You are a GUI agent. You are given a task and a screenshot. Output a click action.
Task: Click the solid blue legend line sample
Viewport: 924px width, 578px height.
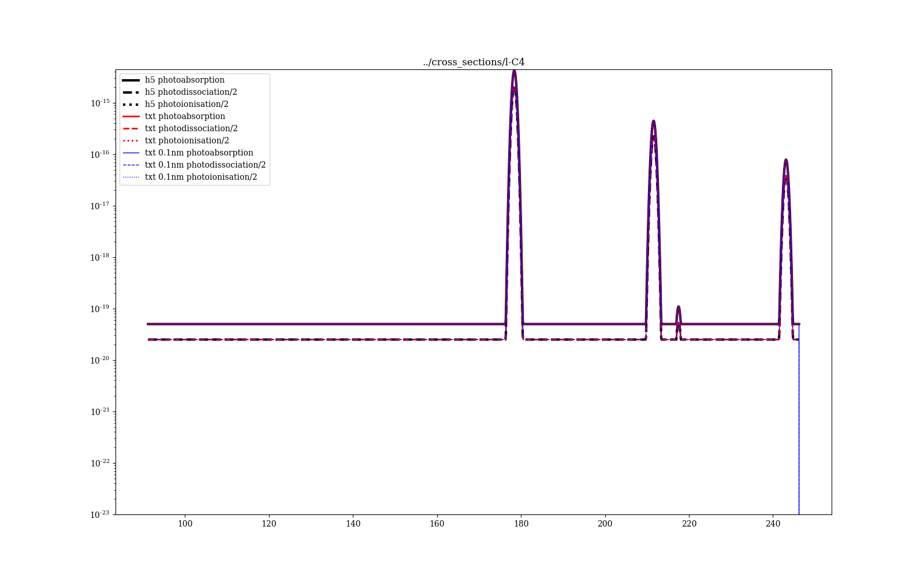[x=131, y=153]
